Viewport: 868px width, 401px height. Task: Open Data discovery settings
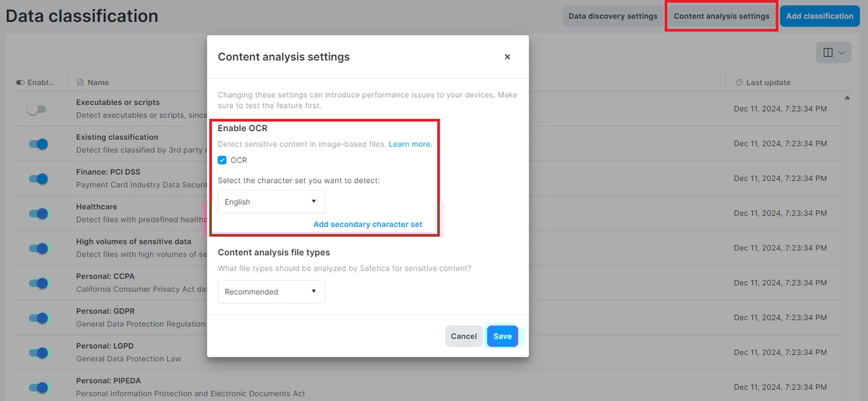tap(613, 16)
